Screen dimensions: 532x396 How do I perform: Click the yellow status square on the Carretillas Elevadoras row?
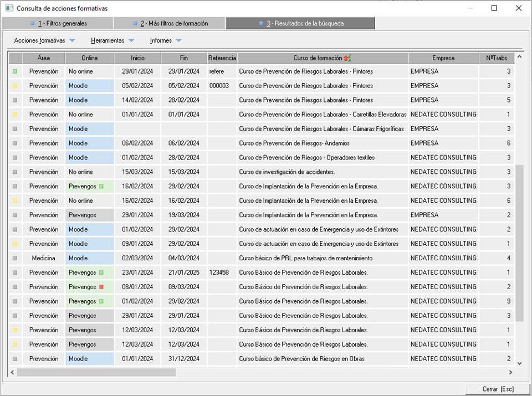pos(15,115)
